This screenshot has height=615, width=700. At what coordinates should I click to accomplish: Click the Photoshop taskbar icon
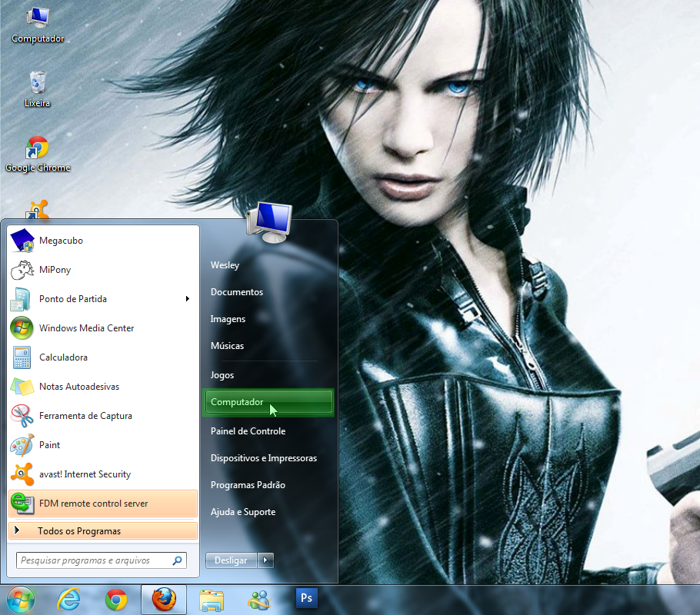point(307,598)
